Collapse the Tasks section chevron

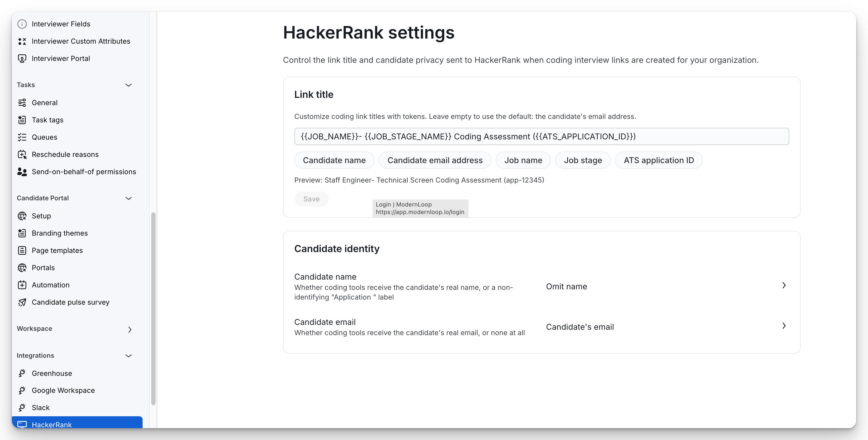click(128, 85)
